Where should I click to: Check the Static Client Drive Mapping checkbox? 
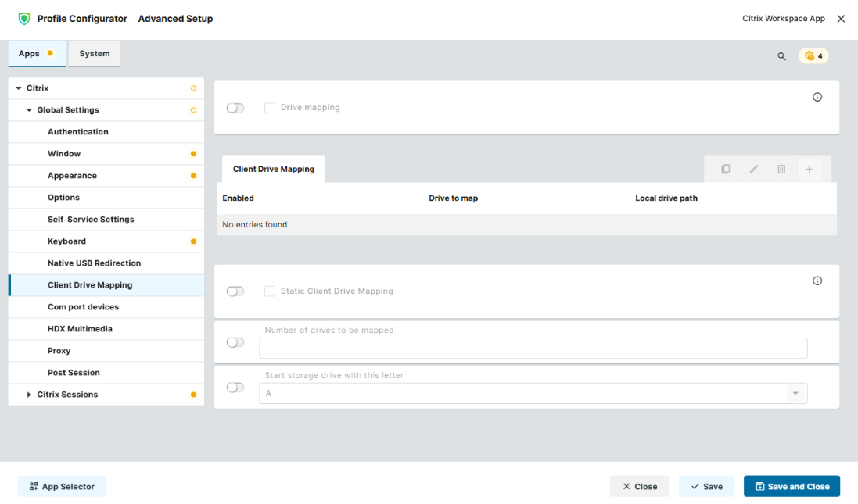270,291
